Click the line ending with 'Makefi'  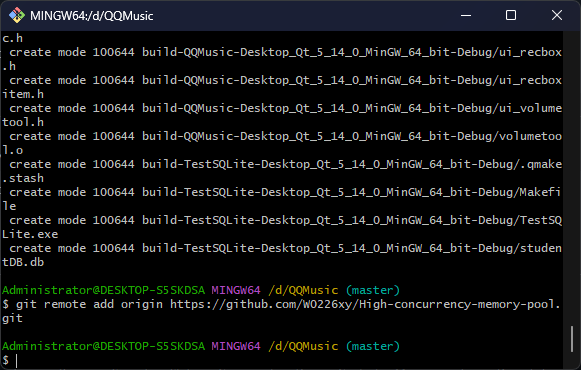[285, 192]
